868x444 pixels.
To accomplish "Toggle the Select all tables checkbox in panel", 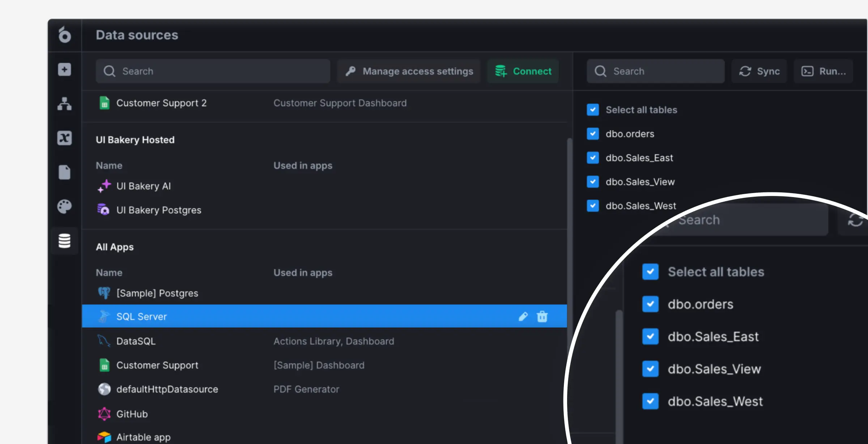I will pyautogui.click(x=593, y=110).
